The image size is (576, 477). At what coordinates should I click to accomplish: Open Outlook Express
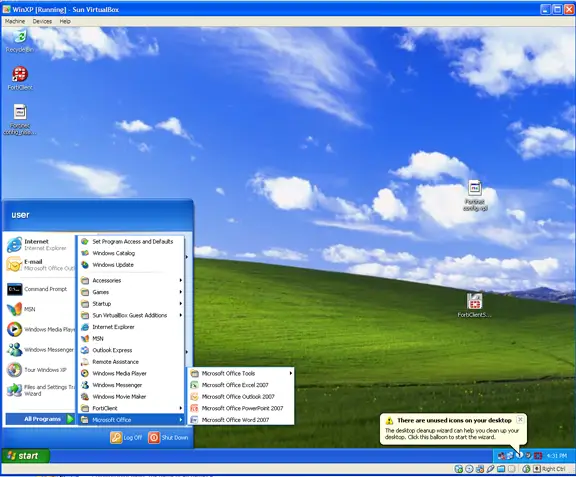(132, 350)
